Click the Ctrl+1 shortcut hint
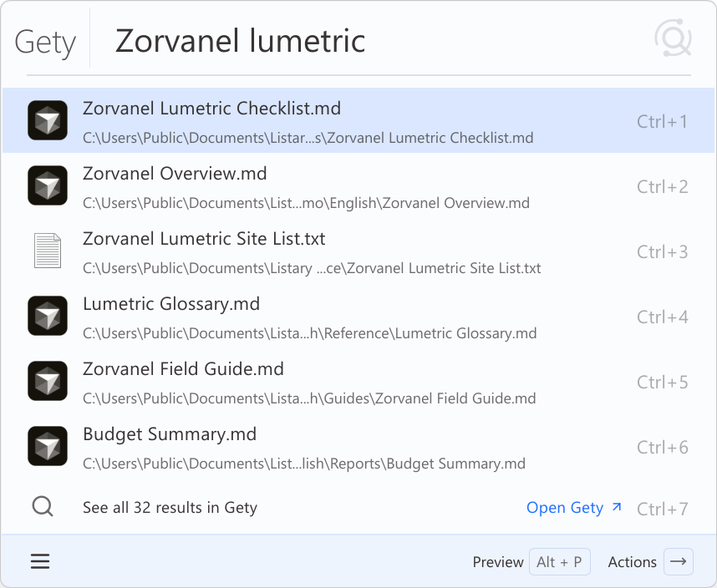 pyautogui.click(x=662, y=122)
